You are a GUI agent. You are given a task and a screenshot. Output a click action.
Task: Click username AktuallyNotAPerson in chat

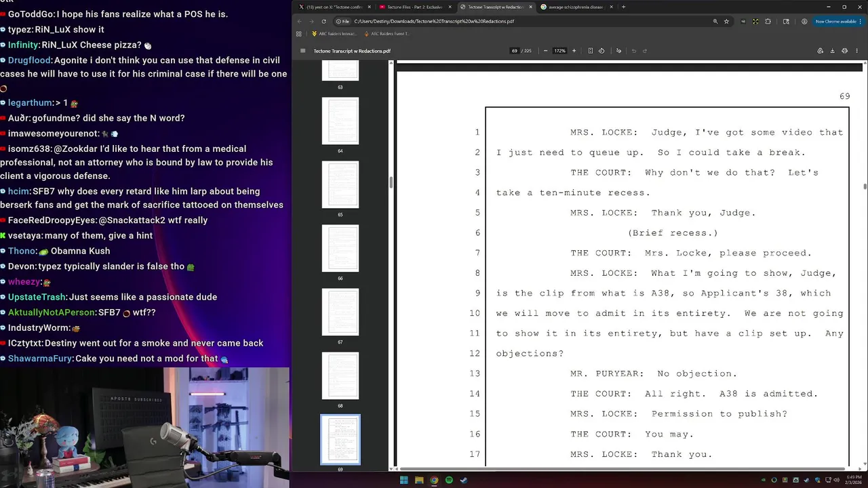tap(52, 312)
